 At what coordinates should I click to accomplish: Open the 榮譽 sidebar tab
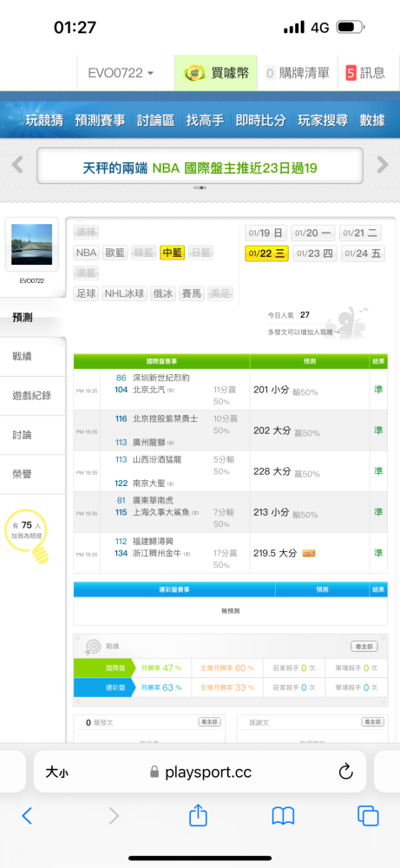click(33, 475)
